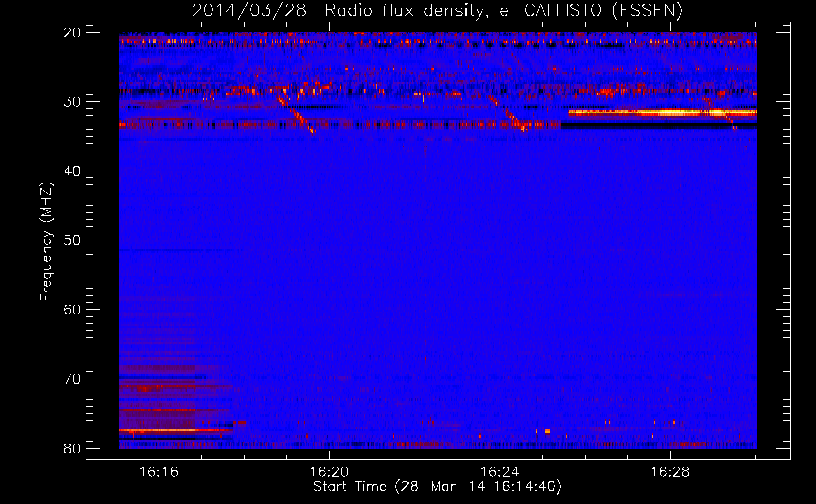Click the '70' frequency tick label
This screenshot has width=816, height=504.
73,379
